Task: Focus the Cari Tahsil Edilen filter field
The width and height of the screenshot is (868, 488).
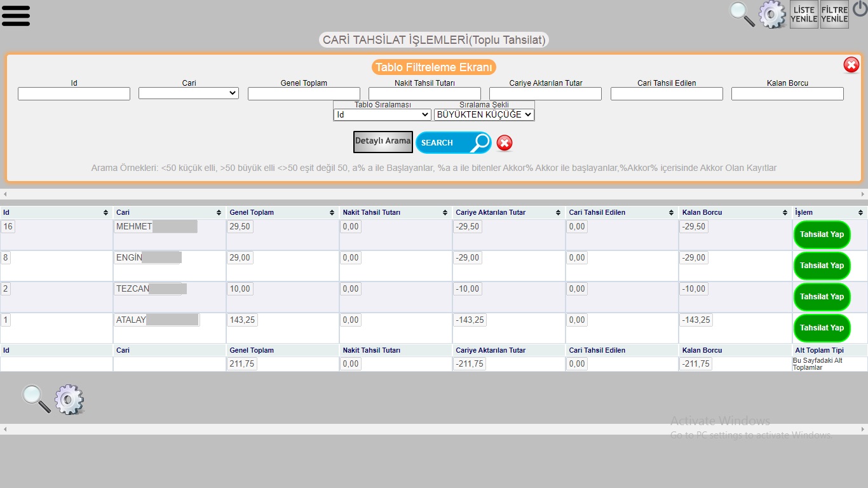Action: (x=667, y=93)
